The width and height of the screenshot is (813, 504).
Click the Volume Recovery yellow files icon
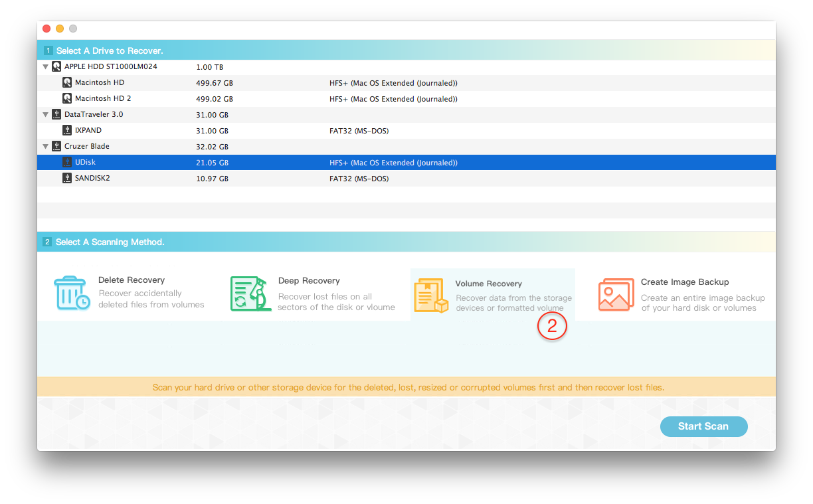(x=430, y=295)
